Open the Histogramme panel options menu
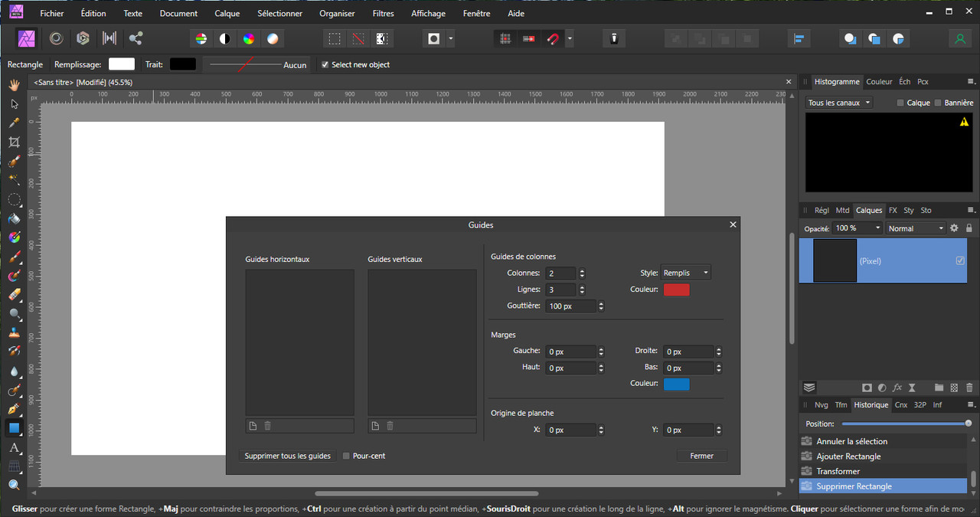Image resolution: width=980 pixels, height=517 pixels. 971,81
